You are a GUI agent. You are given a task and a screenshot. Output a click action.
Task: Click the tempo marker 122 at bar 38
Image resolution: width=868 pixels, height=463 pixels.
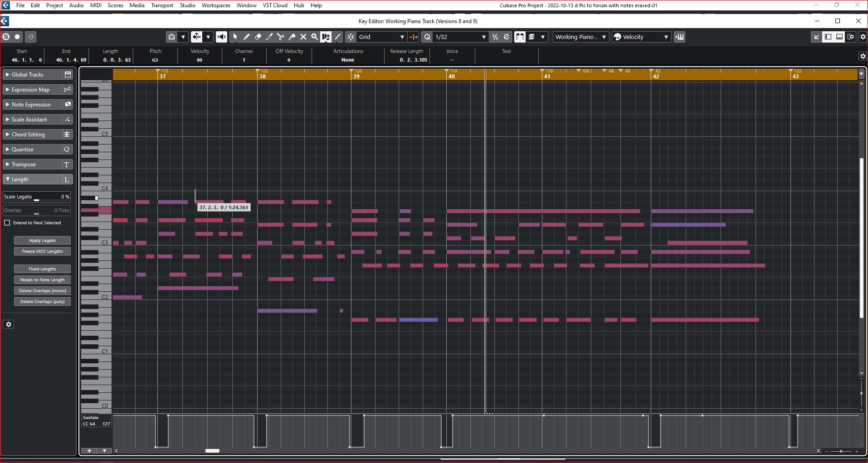point(263,71)
